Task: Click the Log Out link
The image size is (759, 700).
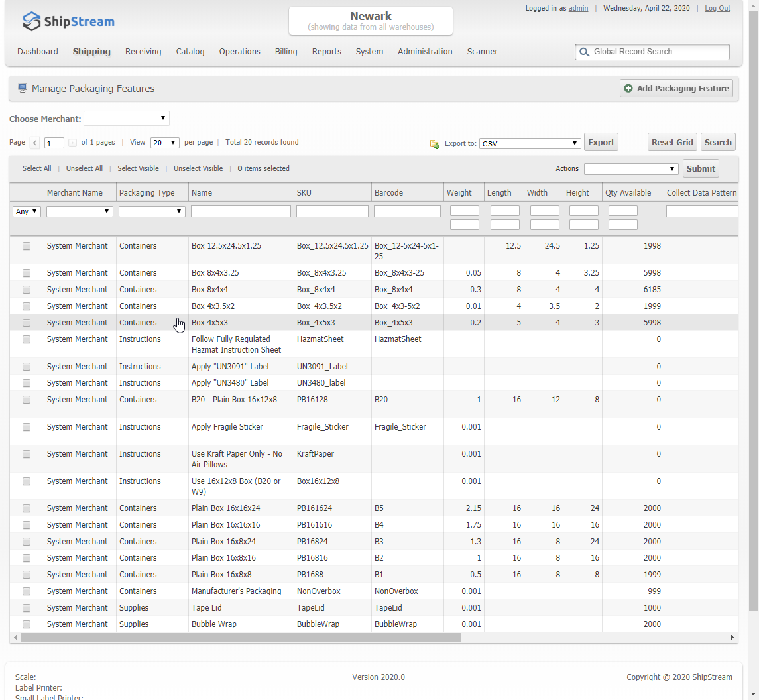Action: tap(717, 8)
